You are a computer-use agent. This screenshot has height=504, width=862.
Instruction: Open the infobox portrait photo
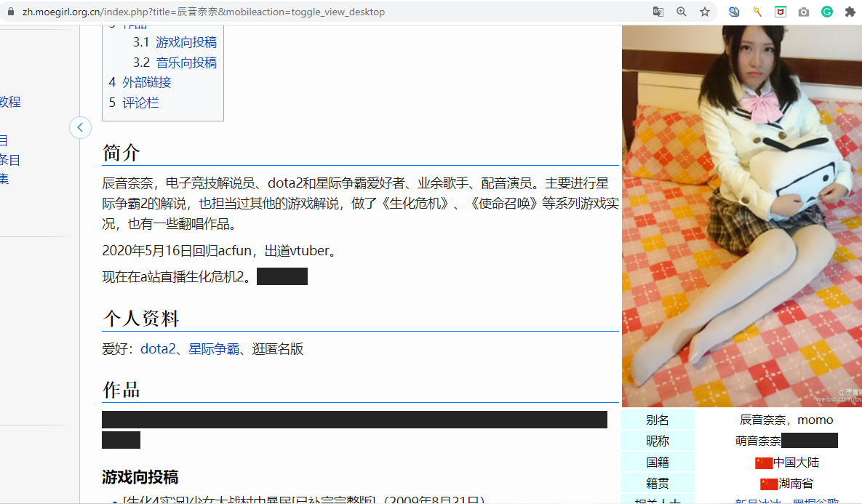(x=741, y=216)
